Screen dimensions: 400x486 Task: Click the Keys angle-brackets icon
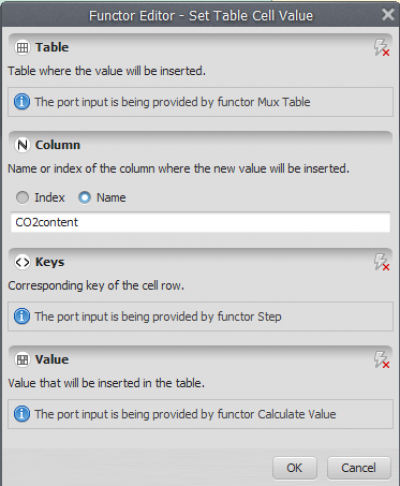22,262
